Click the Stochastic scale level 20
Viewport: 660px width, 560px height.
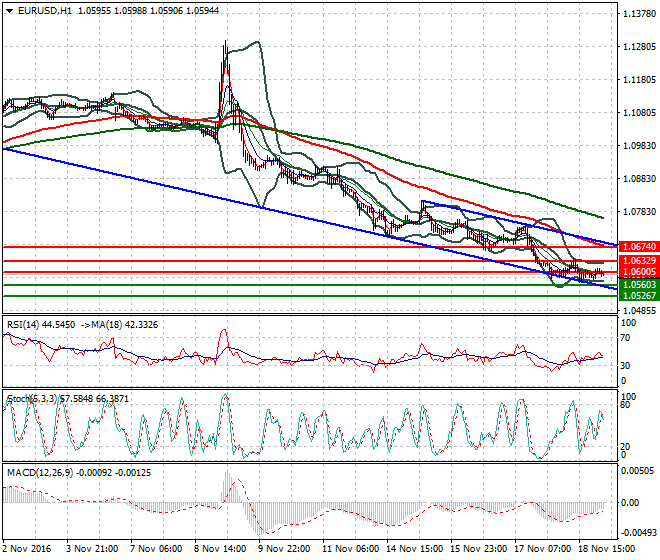point(625,446)
